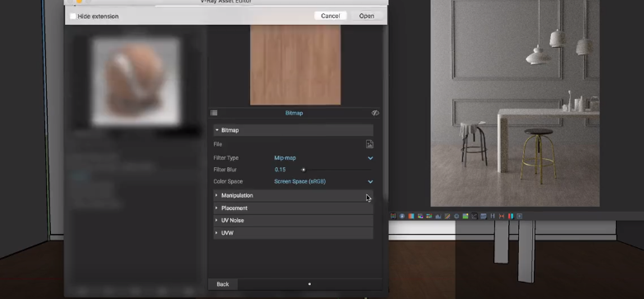This screenshot has height=299, width=644.
Task: Click the curve tool icon in frame buffer toolbar
Action: pyautogui.click(x=474, y=216)
